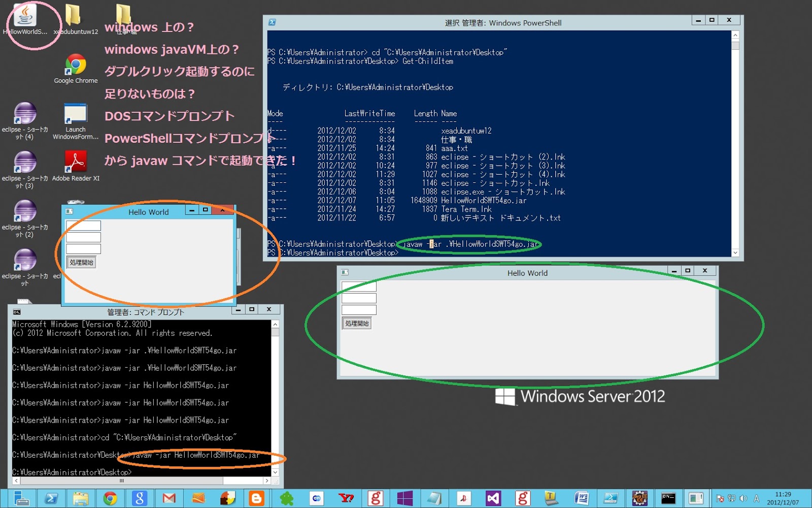Click the PowerShell vertical scrollbar thumb
Viewport: 812px width, 508px height.
point(735,45)
